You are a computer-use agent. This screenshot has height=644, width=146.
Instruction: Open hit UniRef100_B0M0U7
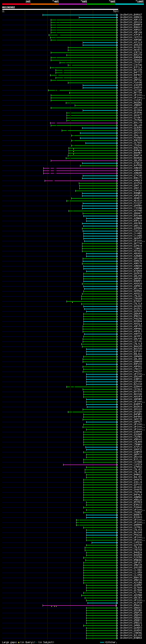[131, 15]
